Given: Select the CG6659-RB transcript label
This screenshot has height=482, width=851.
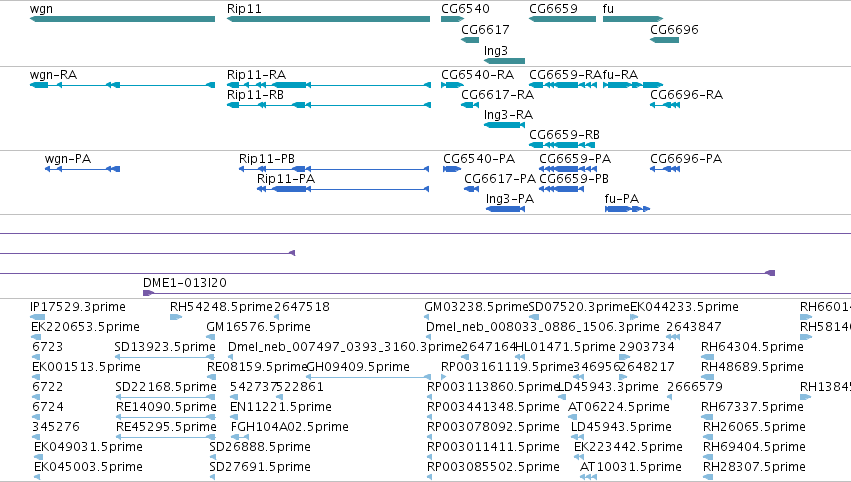Looking at the screenshot, I should point(564,135).
